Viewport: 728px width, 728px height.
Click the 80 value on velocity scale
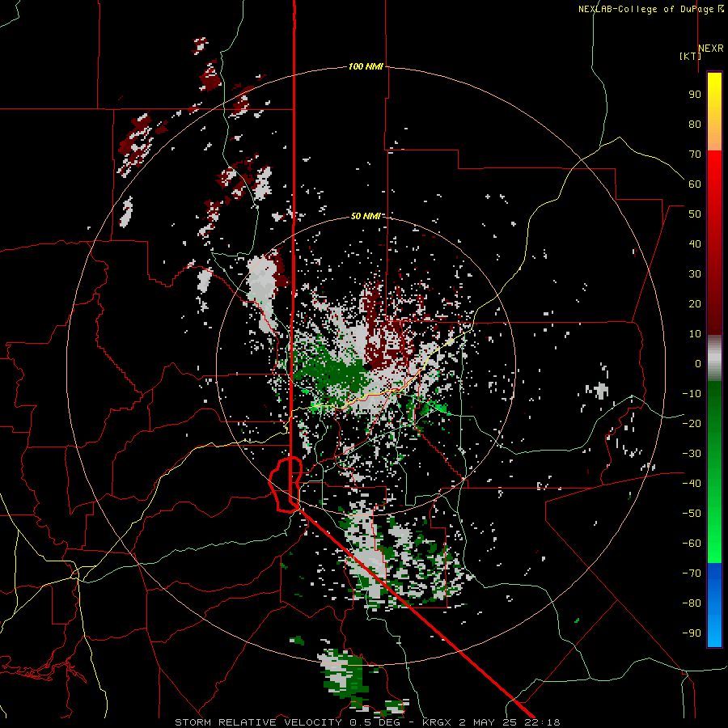(x=695, y=125)
